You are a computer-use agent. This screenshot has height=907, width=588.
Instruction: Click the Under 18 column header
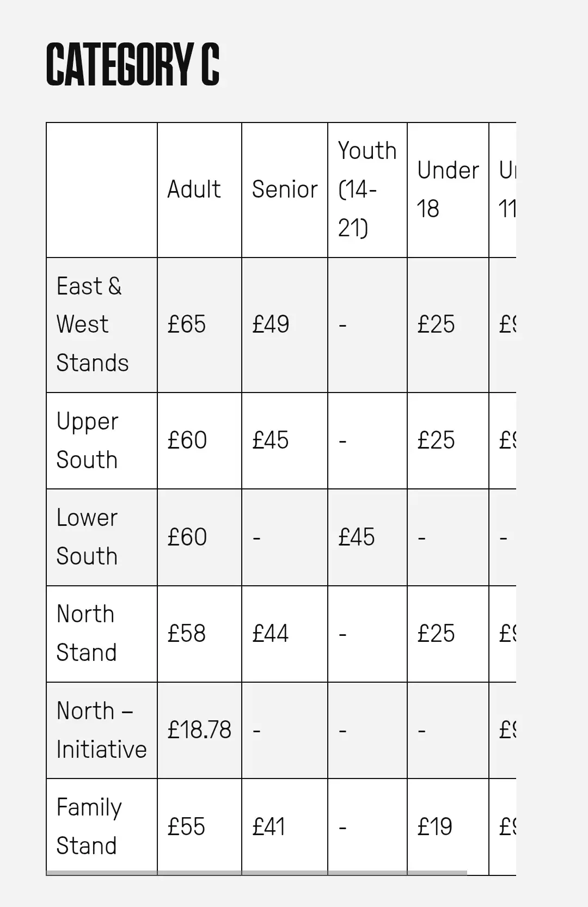[448, 189]
